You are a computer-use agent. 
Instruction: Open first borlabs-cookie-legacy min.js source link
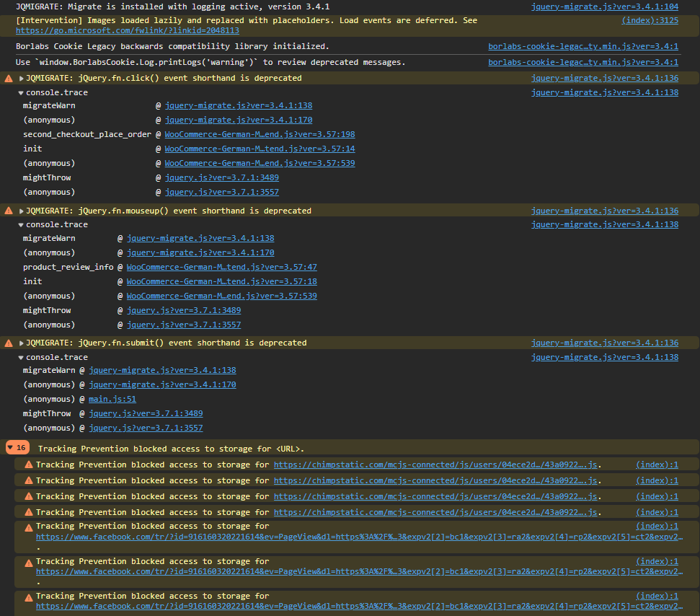coord(582,46)
